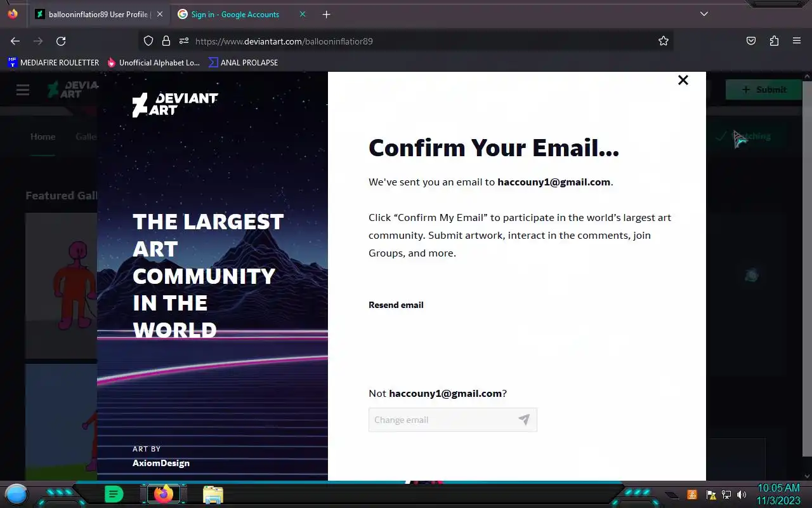The image size is (812, 508).
Task: Open the tracking protection shield icon
Action: point(148,41)
